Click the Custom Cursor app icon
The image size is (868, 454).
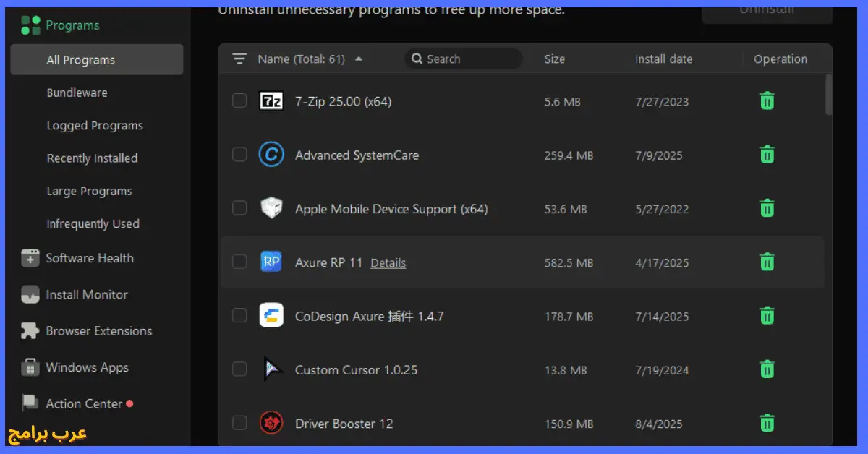point(271,370)
